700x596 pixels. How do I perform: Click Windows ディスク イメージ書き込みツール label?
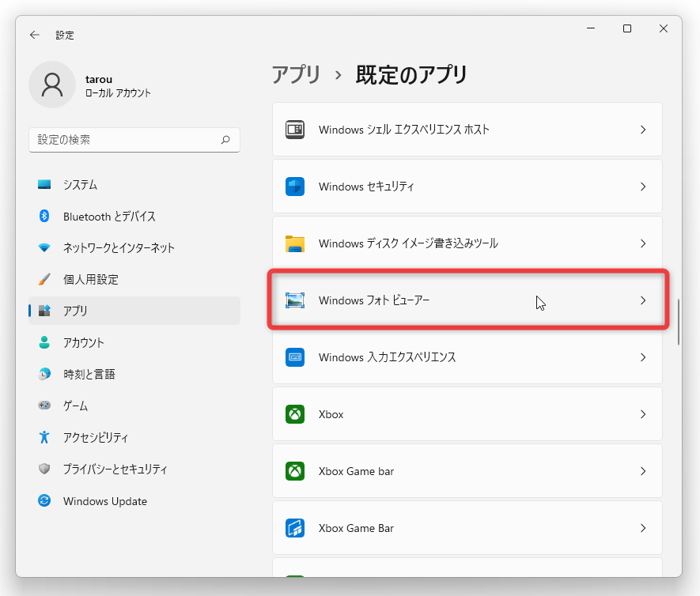click(x=408, y=243)
